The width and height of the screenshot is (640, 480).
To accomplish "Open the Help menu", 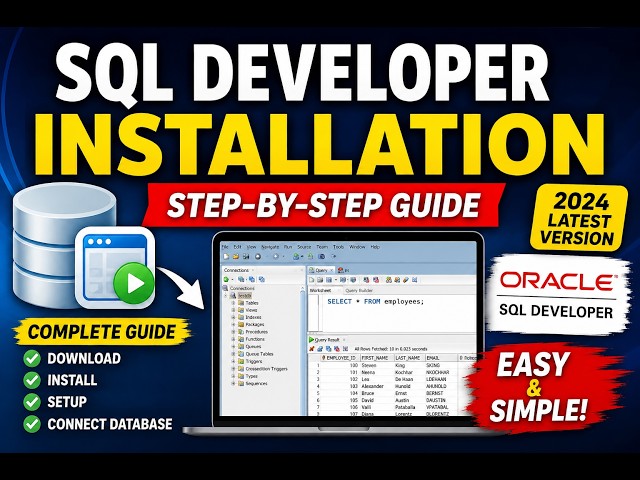I will click(375, 247).
